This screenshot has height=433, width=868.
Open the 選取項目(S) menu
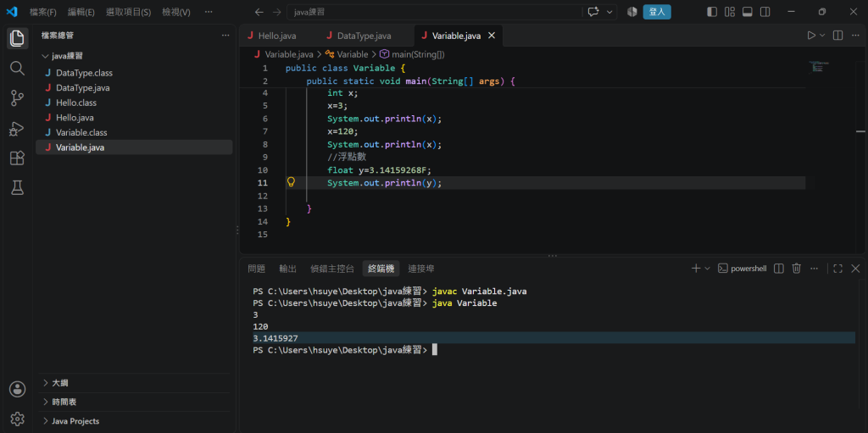pos(128,12)
